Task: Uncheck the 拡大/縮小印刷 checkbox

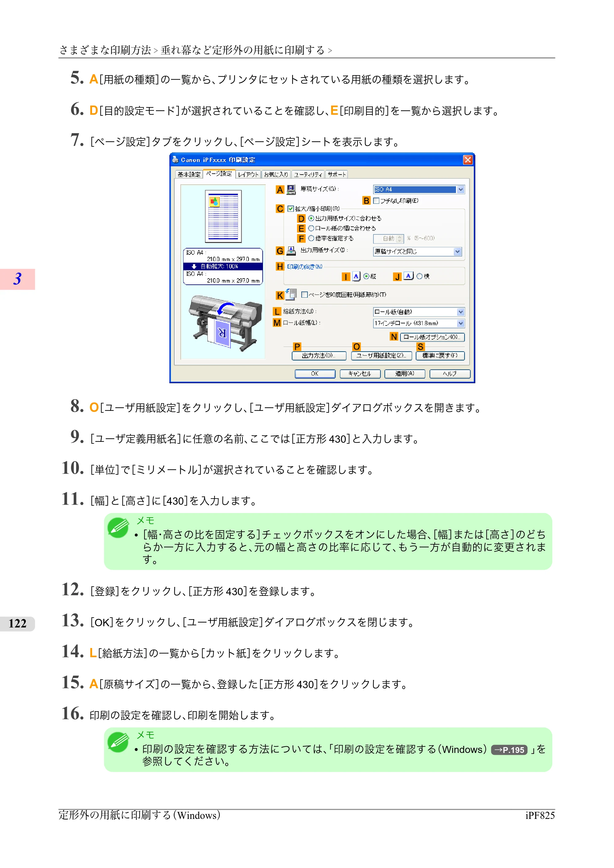Action: tap(290, 209)
